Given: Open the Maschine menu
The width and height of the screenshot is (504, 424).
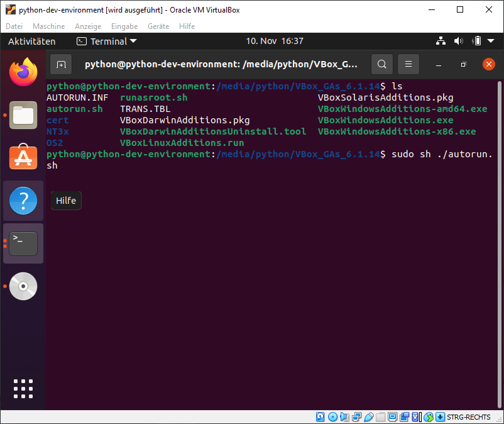Looking at the screenshot, I should (48, 26).
